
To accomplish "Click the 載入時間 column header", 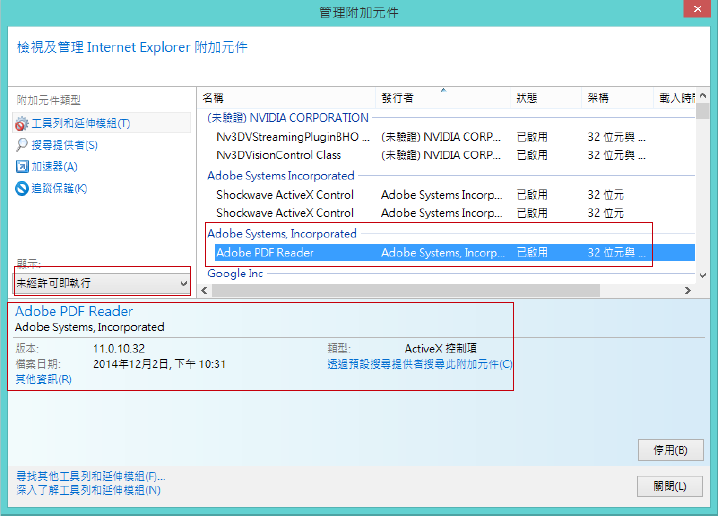I will 677,98.
